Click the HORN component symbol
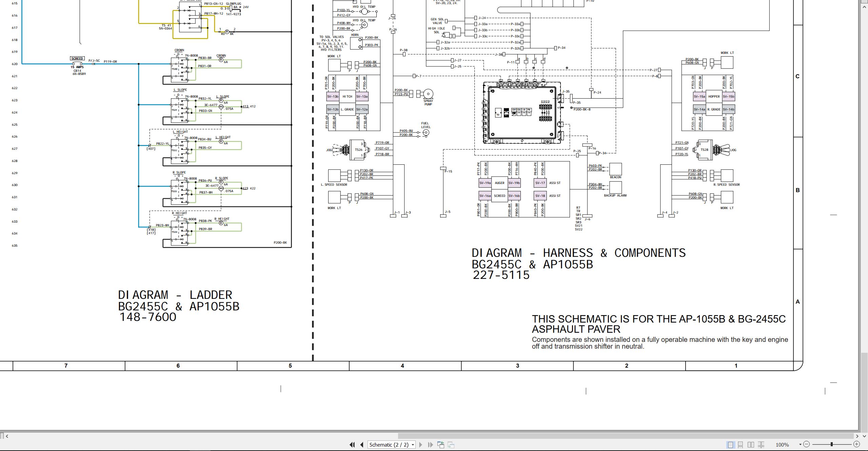This screenshot has height=451, width=868. [x=356, y=43]
